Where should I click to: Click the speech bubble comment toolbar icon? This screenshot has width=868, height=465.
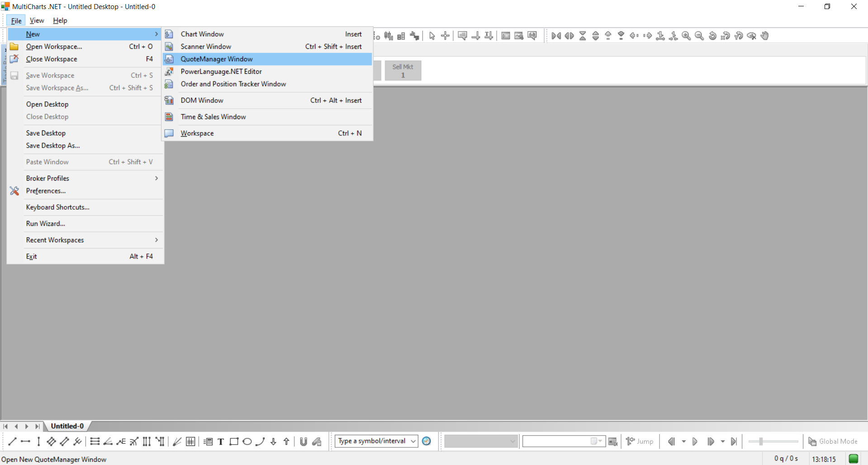462,36
